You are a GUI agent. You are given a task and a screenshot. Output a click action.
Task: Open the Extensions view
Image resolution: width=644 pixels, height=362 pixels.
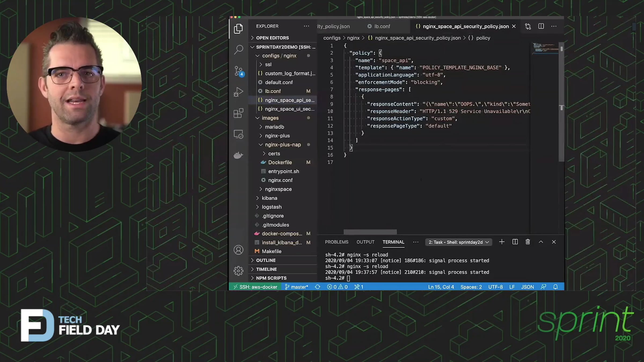pyautogui.click(x=238, y=113)
